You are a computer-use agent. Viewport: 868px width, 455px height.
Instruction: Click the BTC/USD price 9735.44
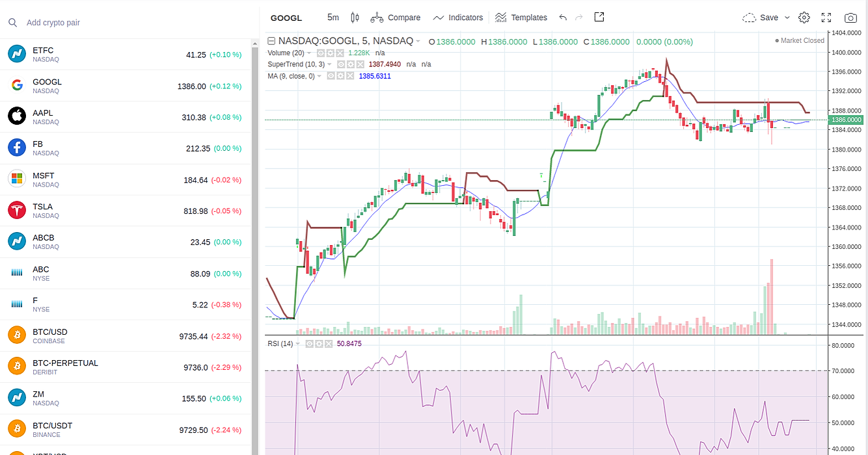click(x=193, y=337)
